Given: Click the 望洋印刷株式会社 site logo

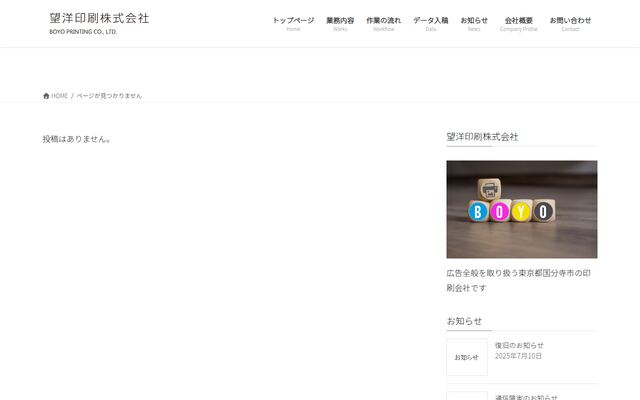Looking at the screenshot, I should (x=99, y=18).
